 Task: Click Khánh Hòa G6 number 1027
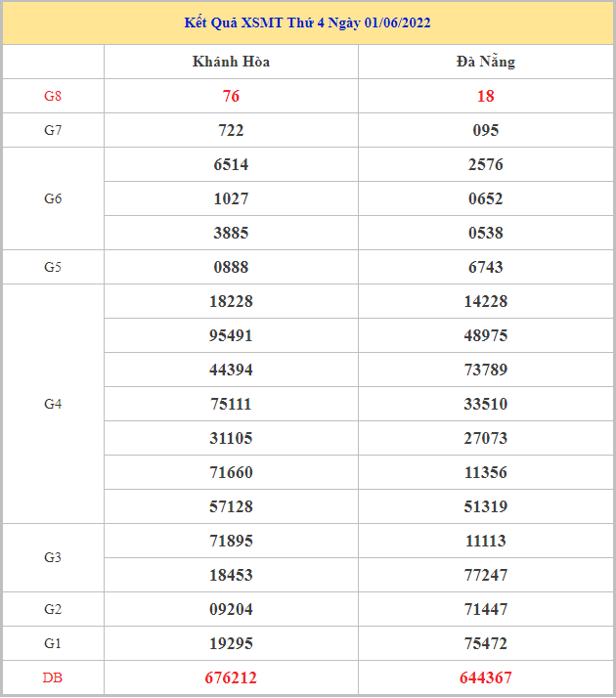[x=231, y=198]
